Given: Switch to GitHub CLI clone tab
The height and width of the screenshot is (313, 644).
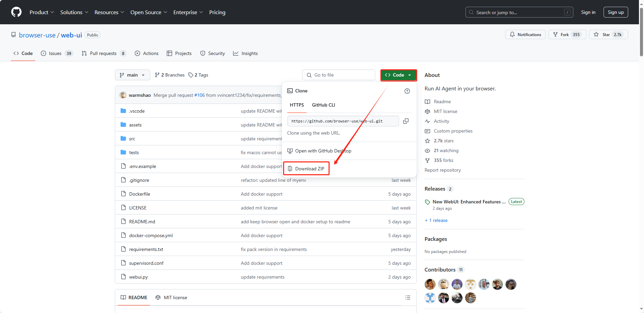Looking at the screenshot, I should point(323,105).
